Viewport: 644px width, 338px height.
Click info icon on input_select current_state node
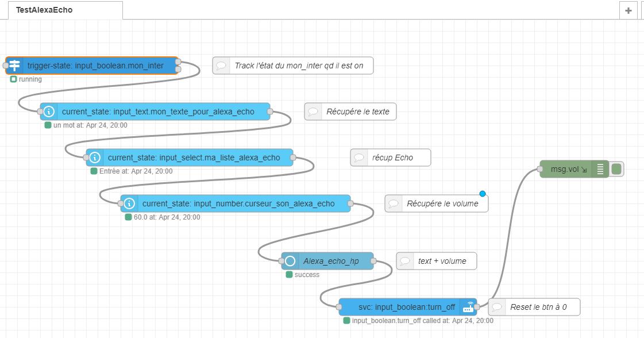tap(95, 158)
